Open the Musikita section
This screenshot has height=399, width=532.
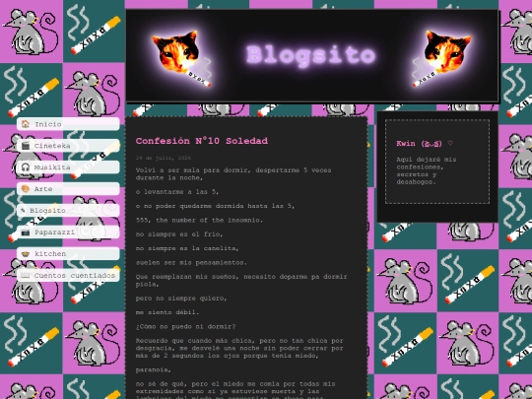pyautogui.click(x=68, y=166)
